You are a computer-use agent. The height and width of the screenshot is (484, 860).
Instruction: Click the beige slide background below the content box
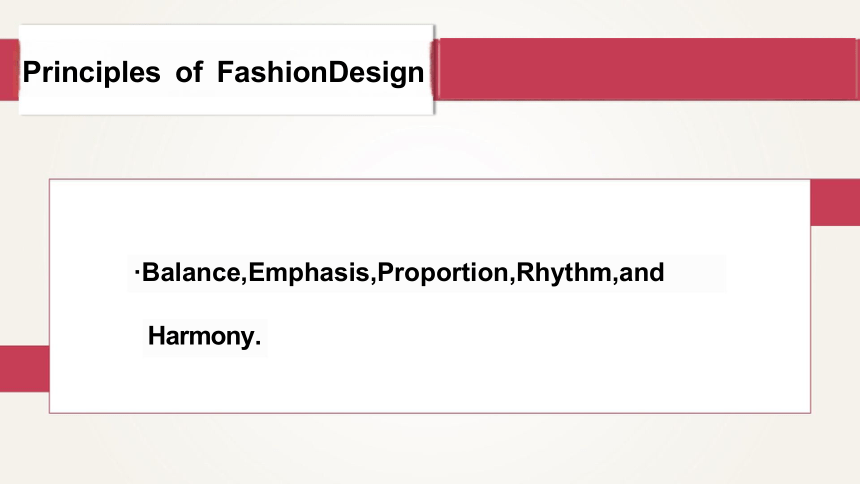pos(429,449)
